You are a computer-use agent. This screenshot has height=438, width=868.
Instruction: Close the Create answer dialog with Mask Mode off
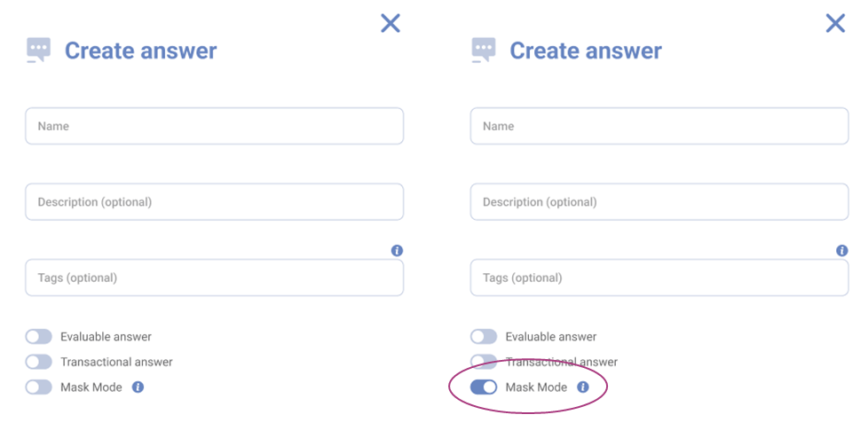coord(391,23)
